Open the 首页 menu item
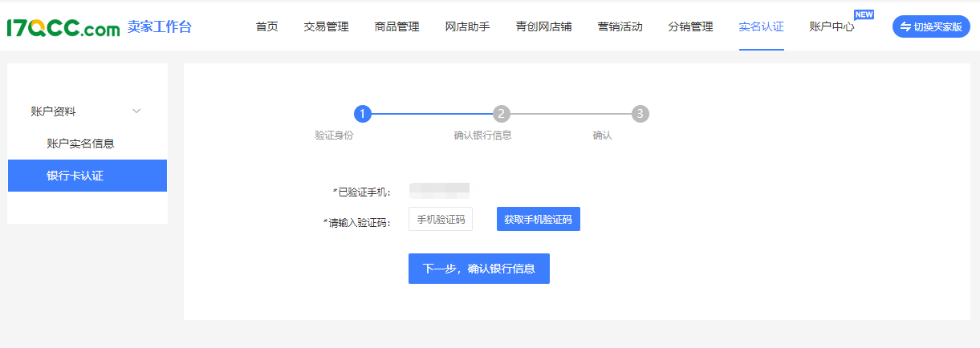This screenshot has height=348, width=980. (266, 27)
